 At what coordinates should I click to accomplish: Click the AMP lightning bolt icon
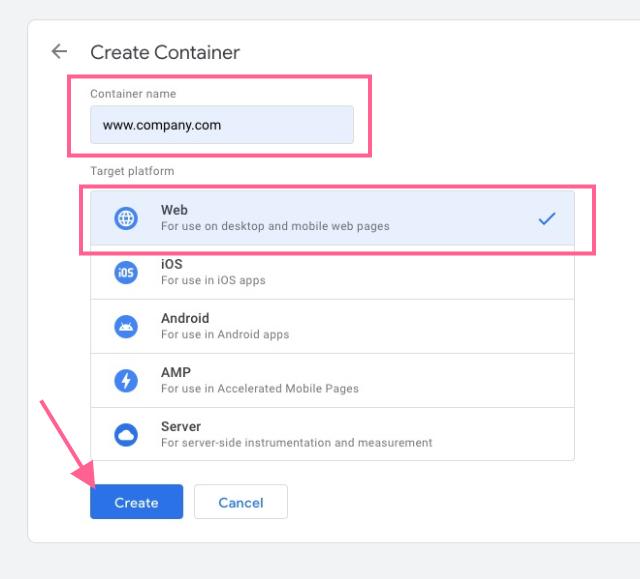pos(126,381)
